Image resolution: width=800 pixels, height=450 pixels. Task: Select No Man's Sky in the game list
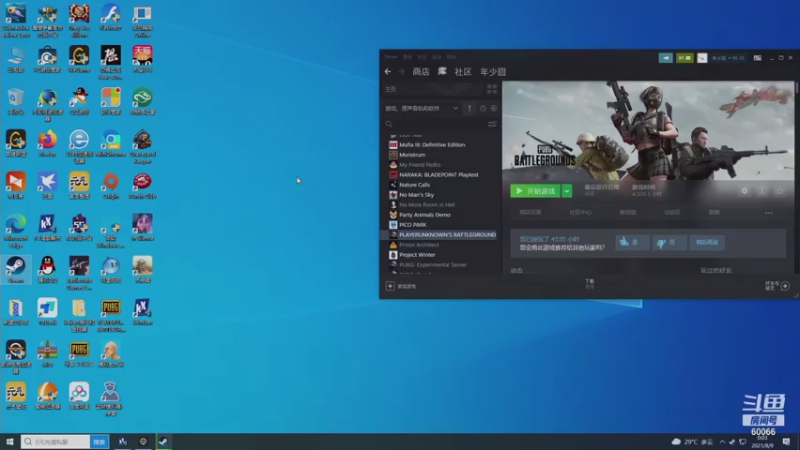coord(416,195)
